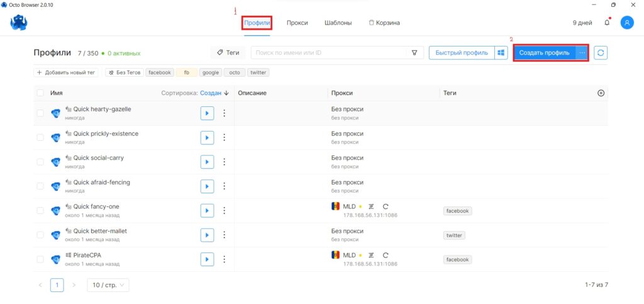Open the 10 / стр. page size dropdown
This screenshot has height=304, width=644.
click(108, 285)
